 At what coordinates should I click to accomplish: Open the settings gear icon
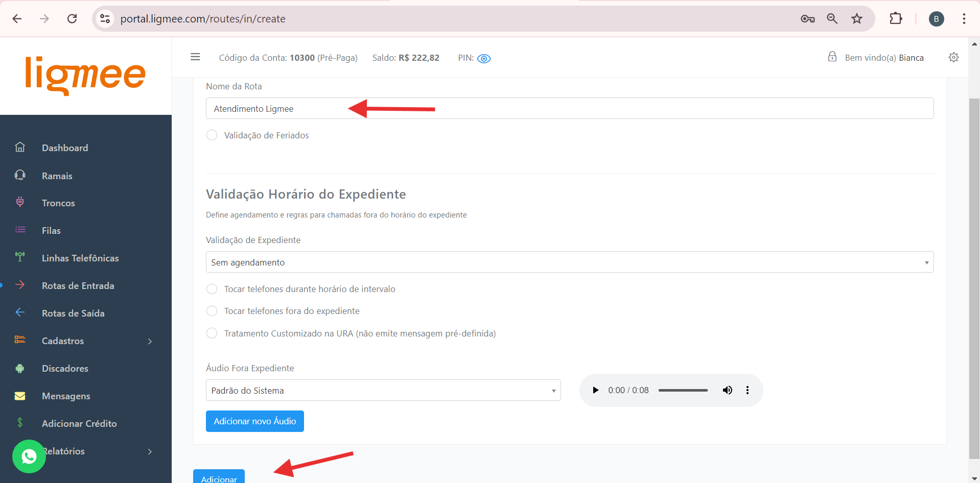953,57
